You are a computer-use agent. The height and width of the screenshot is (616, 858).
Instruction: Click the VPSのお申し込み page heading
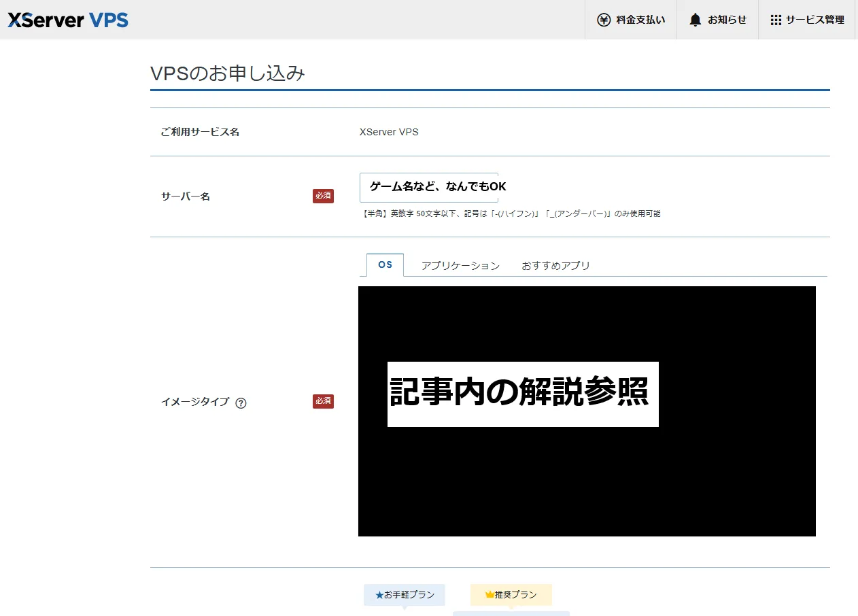click(x=228, y=73)
